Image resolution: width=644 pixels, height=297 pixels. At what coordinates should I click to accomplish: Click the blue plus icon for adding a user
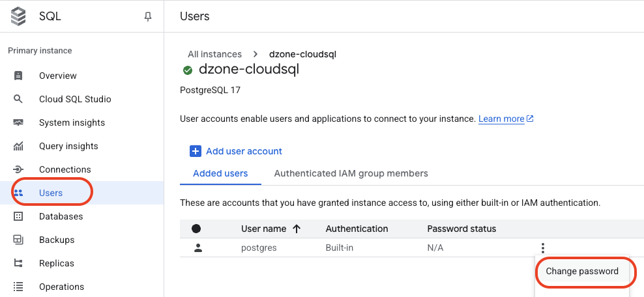click(x=196, y=151)
